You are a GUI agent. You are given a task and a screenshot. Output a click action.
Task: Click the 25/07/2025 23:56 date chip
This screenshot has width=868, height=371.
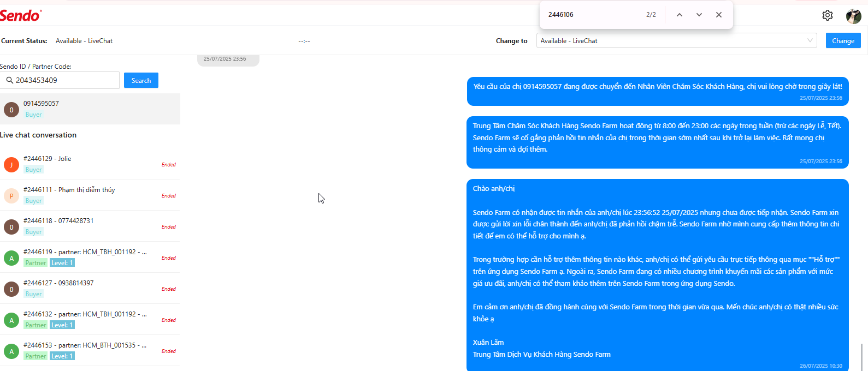click(228, 59)
